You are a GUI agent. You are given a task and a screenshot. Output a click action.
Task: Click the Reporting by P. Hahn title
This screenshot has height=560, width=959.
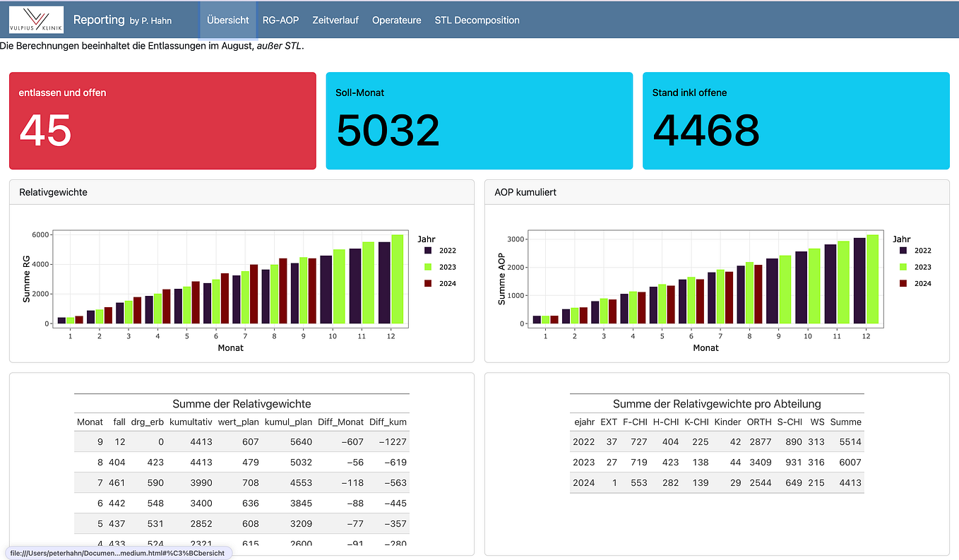click(x=122, y=20)
